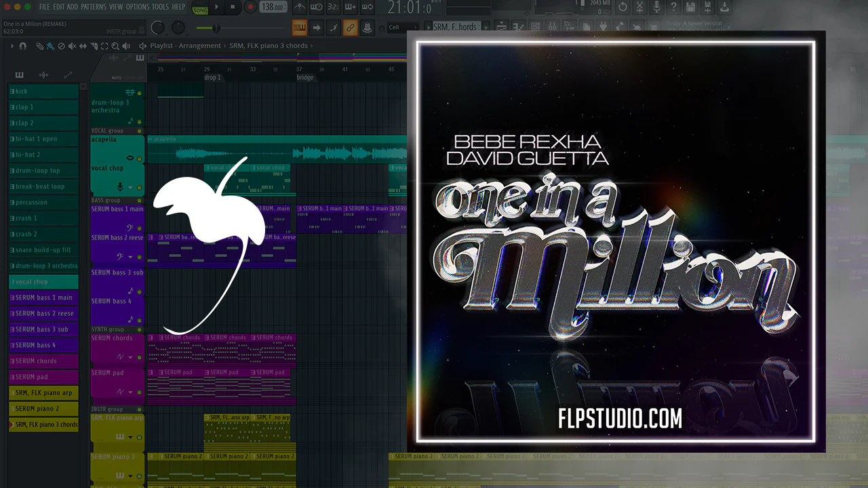The image size is (868, 488).
Task: Adjust the master volume knob
Action: 157,28
